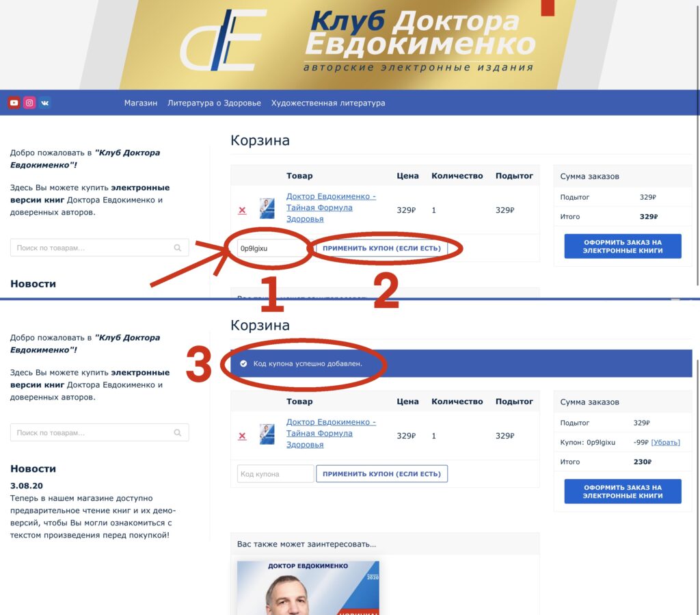Click Клуб Доктора Евдокименко banner title

420,34
